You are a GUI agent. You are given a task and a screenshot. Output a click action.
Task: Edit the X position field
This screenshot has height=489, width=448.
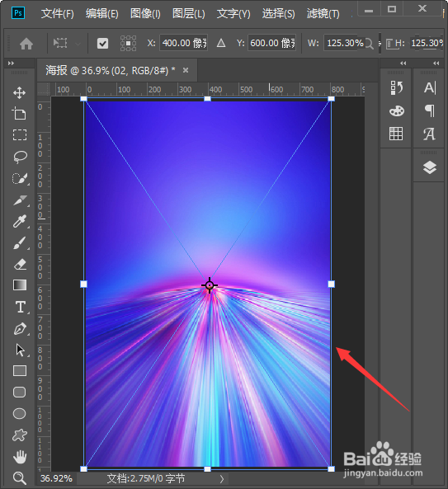tap(184, 43)
